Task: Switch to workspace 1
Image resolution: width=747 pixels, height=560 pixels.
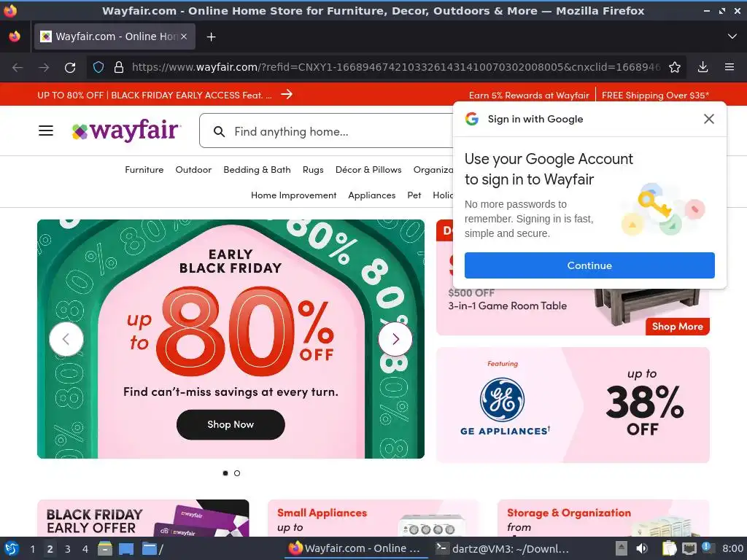Action: (x=32, y=549)
